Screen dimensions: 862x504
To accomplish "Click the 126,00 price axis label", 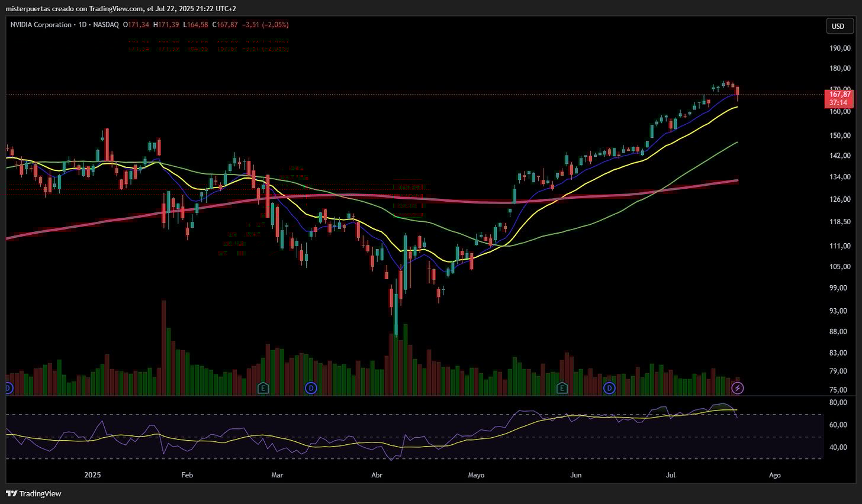I will coord(840,199).
